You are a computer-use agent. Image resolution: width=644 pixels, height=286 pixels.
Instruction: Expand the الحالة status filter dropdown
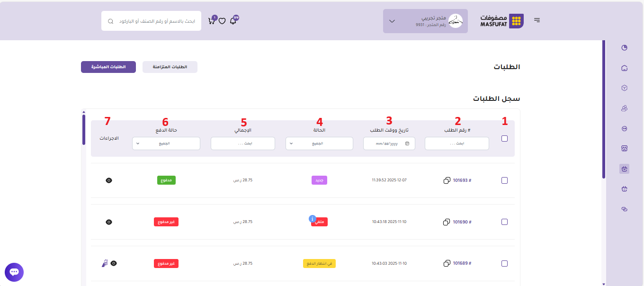pos(319,143)
